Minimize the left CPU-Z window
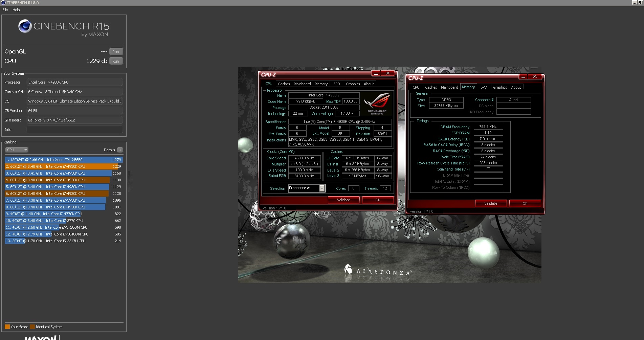 click(376, 73)
